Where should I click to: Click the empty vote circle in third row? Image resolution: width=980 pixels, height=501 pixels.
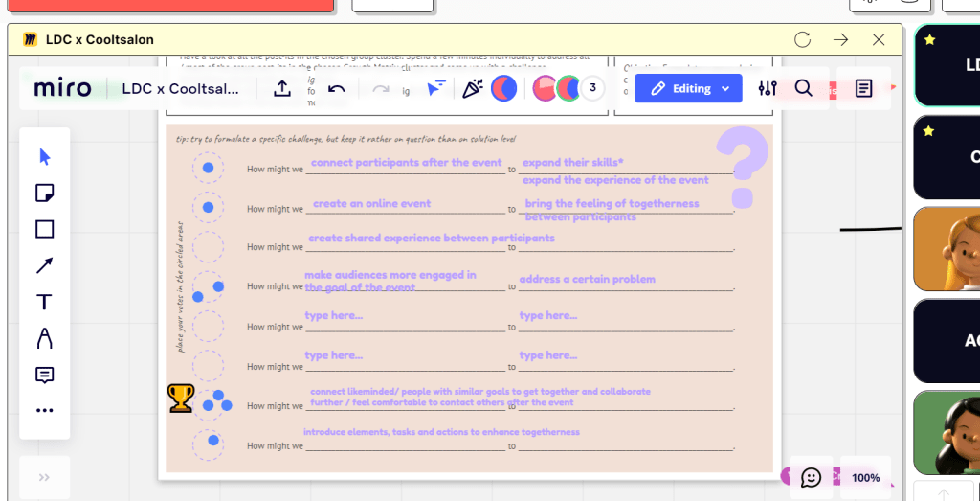pos(208,247)
